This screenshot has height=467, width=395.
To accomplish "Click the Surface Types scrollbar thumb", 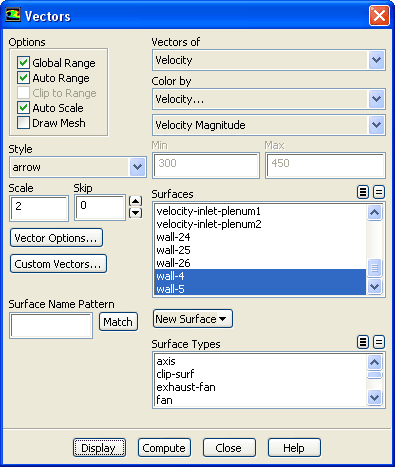I will 375,375.
